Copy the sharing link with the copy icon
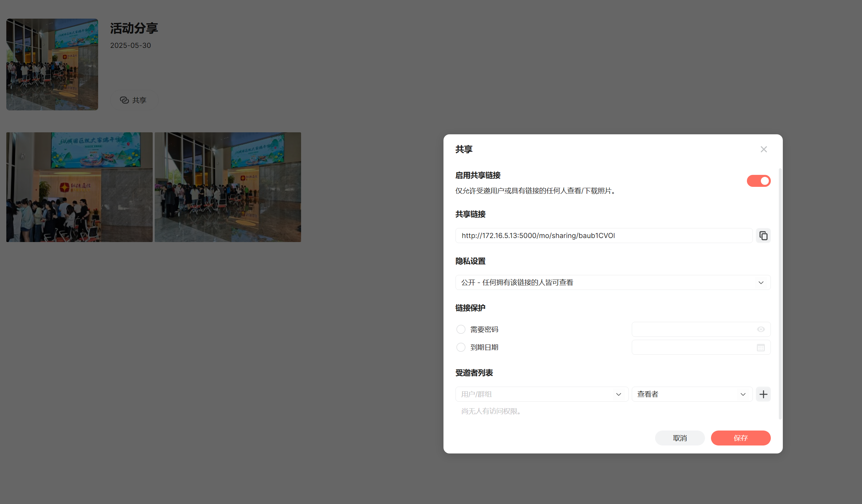862x504 pixels. [x=763, y=236]
